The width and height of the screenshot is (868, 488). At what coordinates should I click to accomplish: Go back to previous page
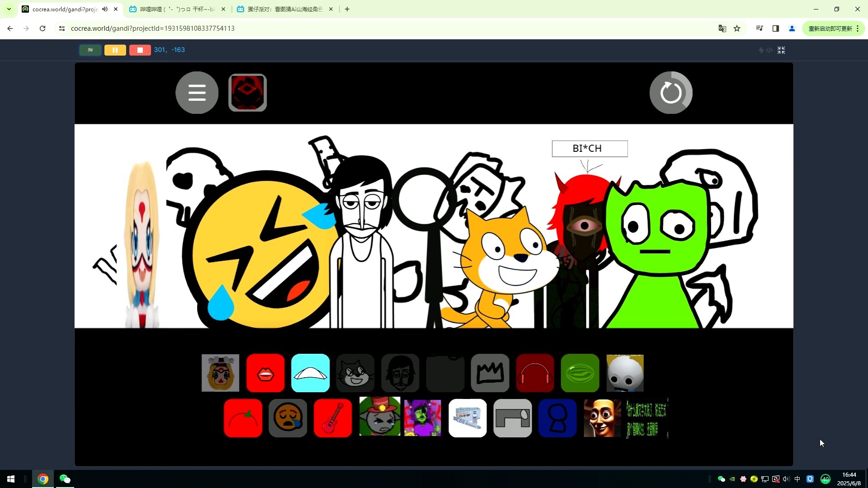click(10, 28)
